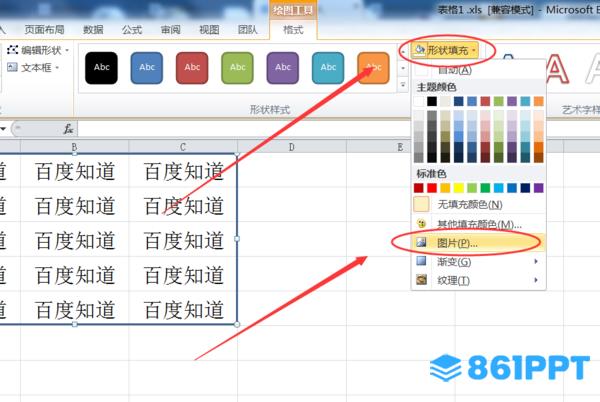The width and height of the screenshot is (600, 402).
Task: Select column C header
Action: 183,147
